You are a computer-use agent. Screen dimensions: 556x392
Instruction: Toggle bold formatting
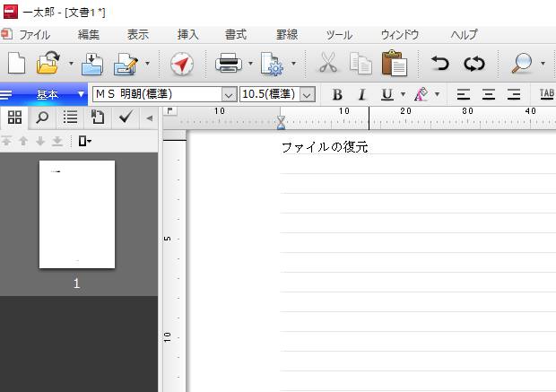[337, 94]
